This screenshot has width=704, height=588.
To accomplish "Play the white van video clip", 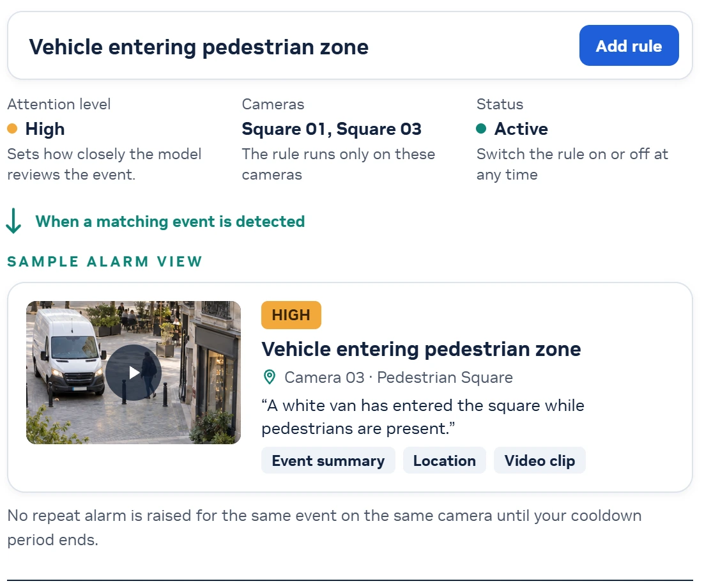I will coord(134,373).
